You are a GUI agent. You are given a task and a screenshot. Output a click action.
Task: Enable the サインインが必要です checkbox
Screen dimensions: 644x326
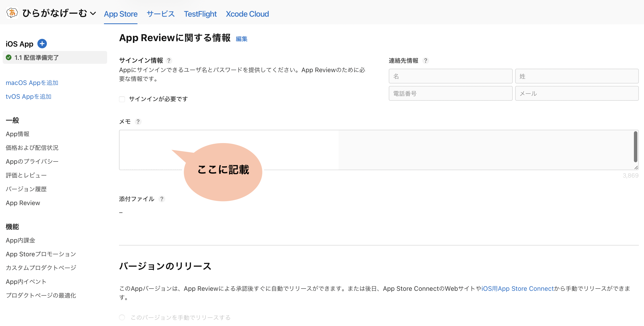pos(122,99)
